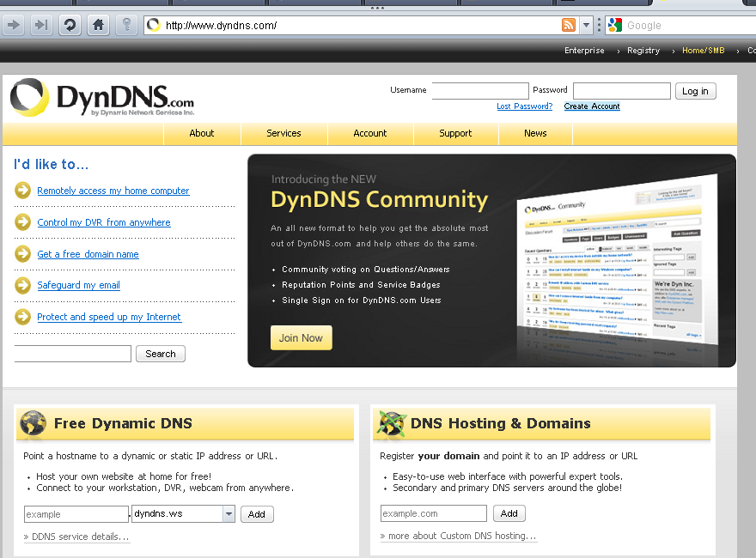The height and width of the screenshot is (558, 756).
Task: Open the Services navigation menu
Action: click(283, 133)
